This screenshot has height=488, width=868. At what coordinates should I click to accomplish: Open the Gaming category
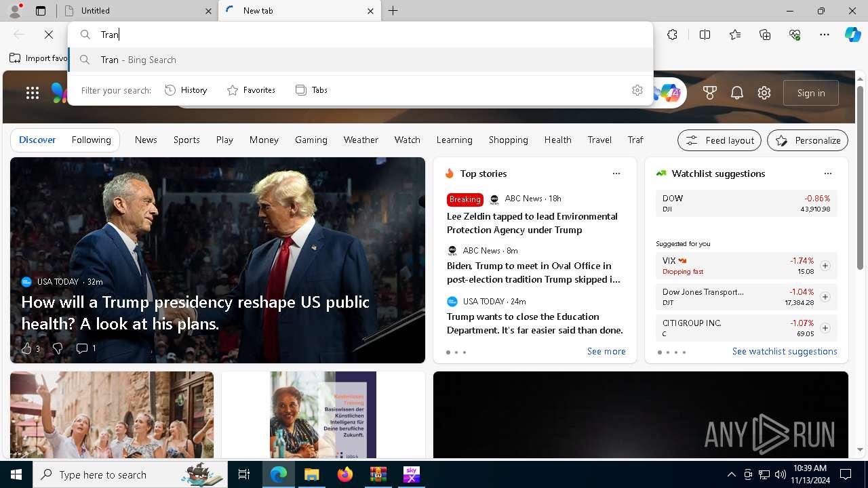[x=311, y=140]
